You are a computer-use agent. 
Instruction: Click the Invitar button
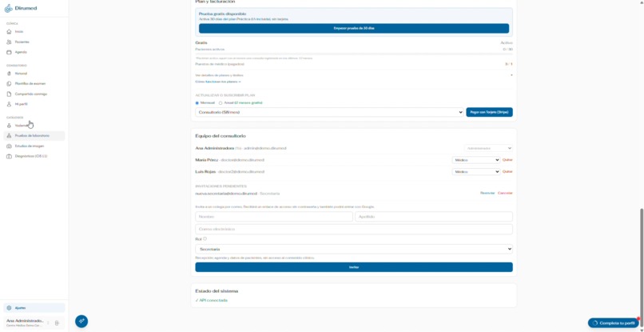pyautogui.click(x=354, y=267)
